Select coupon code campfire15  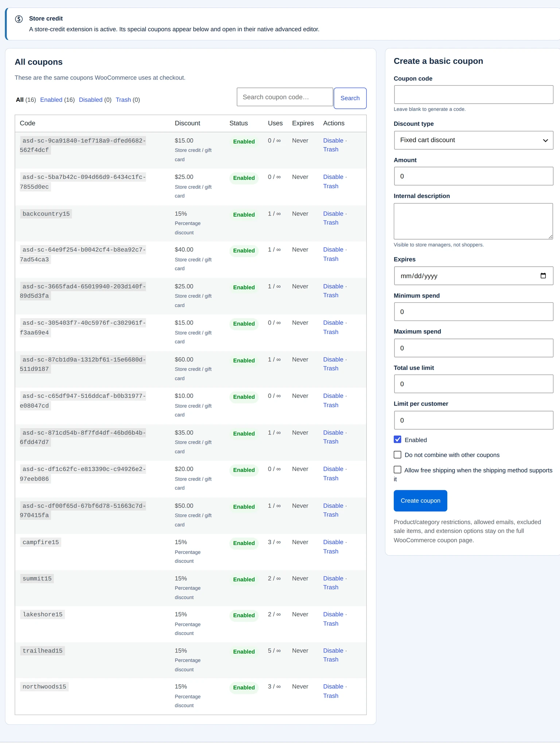pyautogui.click(x=40, y=542)
